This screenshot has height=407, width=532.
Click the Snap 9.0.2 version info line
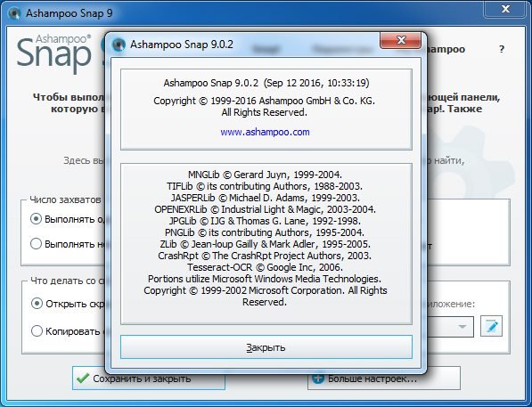point(266,83)
